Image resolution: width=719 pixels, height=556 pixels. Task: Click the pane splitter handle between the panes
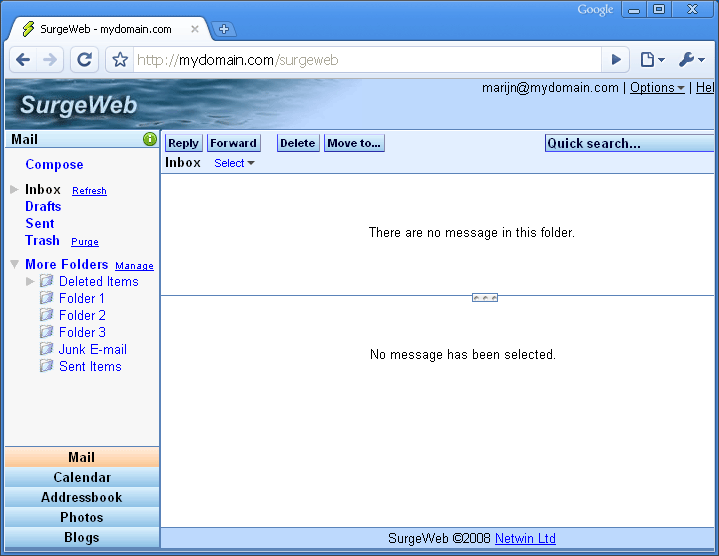tap(485, 297)
